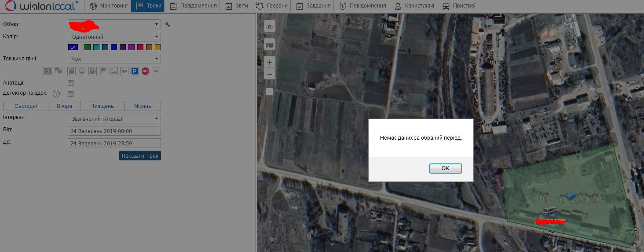Image resolution: width=644 pixels, height=252 pixels.
Task: Enable the Детектор поїздок checkbox
Action: [70, 94]
